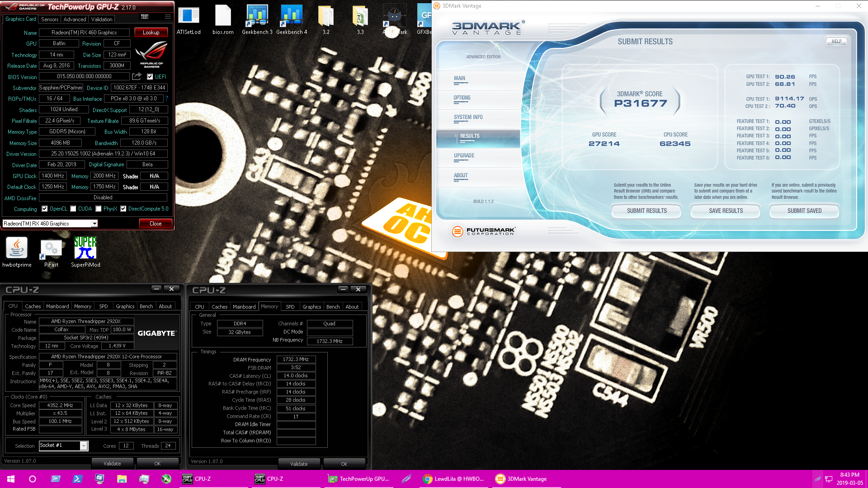
Task: Select OPTIONS in 3DMark Vantage sidebar
Action: point(478,99)
